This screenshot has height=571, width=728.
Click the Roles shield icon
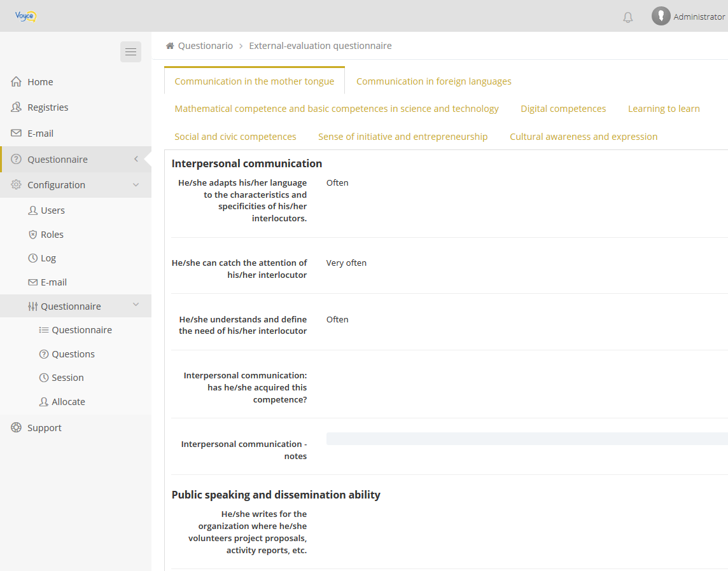tap(33, 234)
